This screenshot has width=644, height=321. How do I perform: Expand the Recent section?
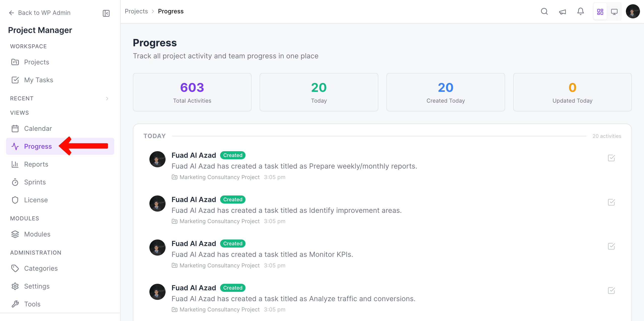tap(107, 98)
